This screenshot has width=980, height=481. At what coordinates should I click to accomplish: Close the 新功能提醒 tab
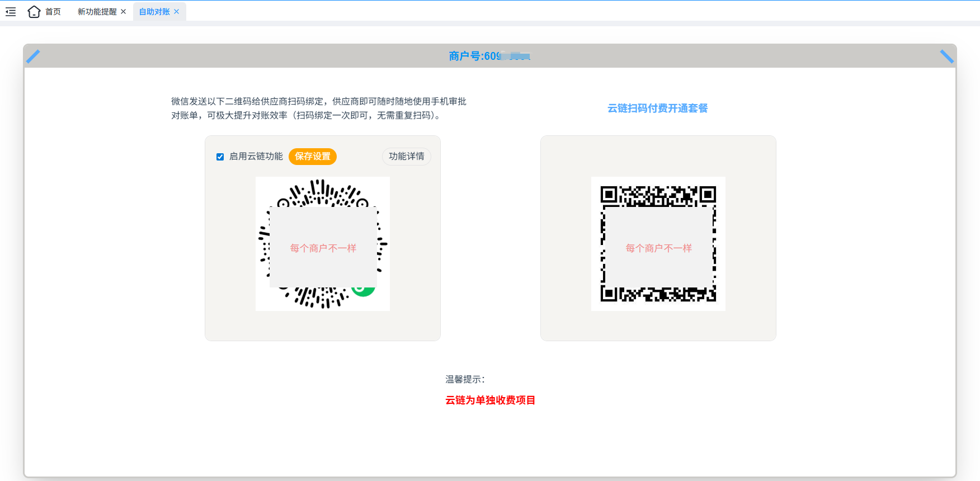(x=124, y=12)
